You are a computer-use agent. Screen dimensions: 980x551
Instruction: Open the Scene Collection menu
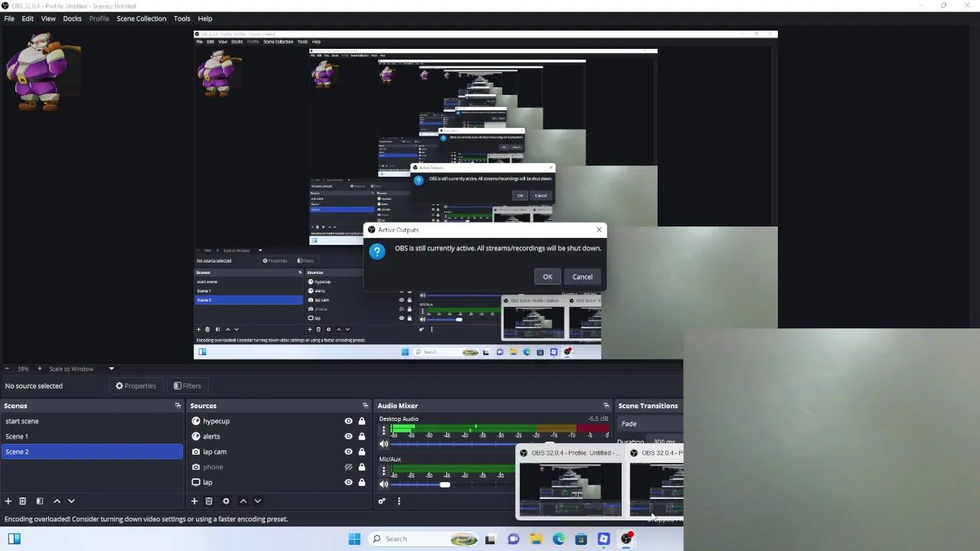click(x=141, y=18)
